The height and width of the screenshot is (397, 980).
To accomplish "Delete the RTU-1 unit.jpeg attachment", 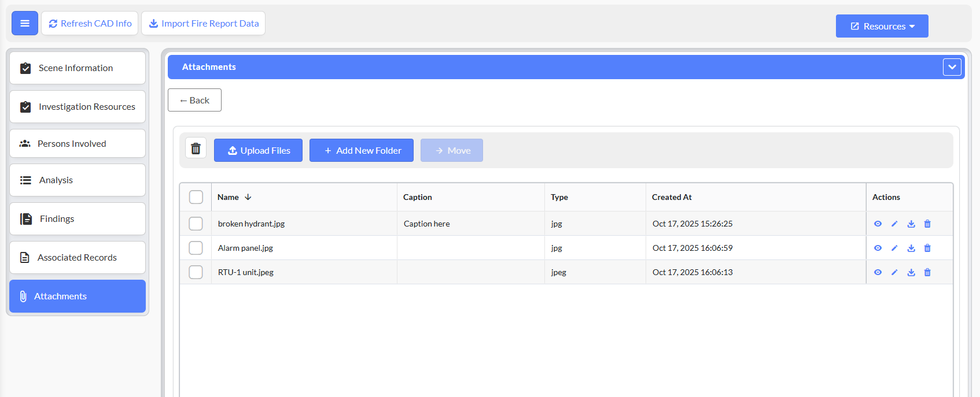I will [x=927, y=272].
